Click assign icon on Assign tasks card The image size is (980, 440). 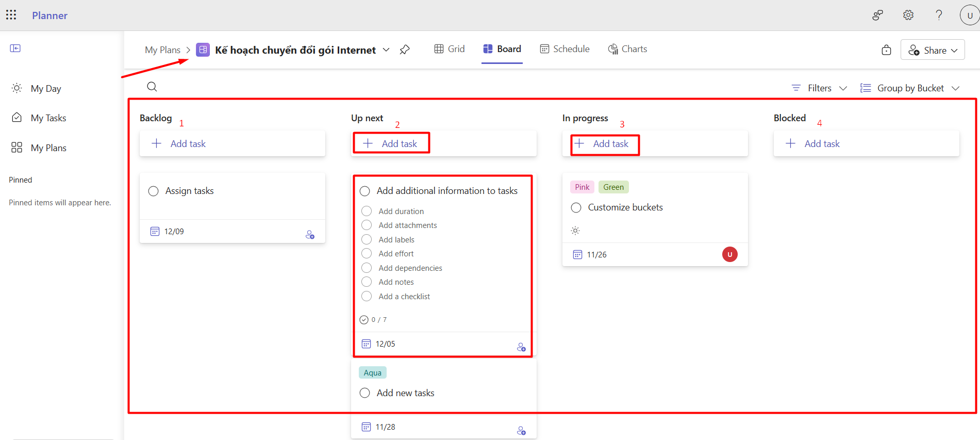(x=310, y=235)
